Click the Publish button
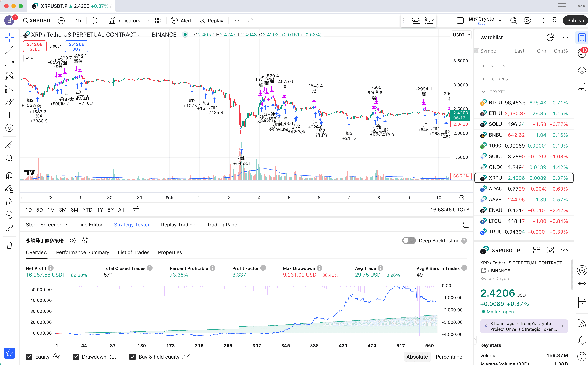The width and height of the screenshot is (588, 365). click(575, 20)
